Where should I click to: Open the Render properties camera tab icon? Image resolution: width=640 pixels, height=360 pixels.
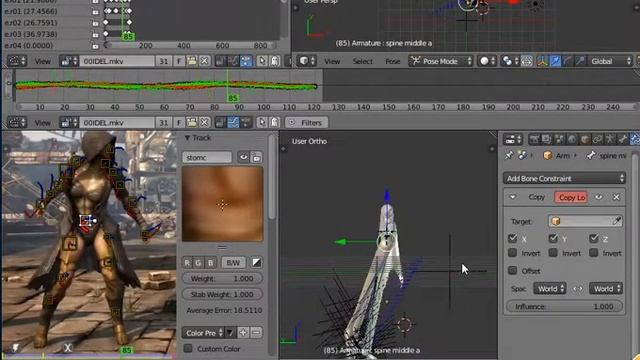tap(534, 140)
